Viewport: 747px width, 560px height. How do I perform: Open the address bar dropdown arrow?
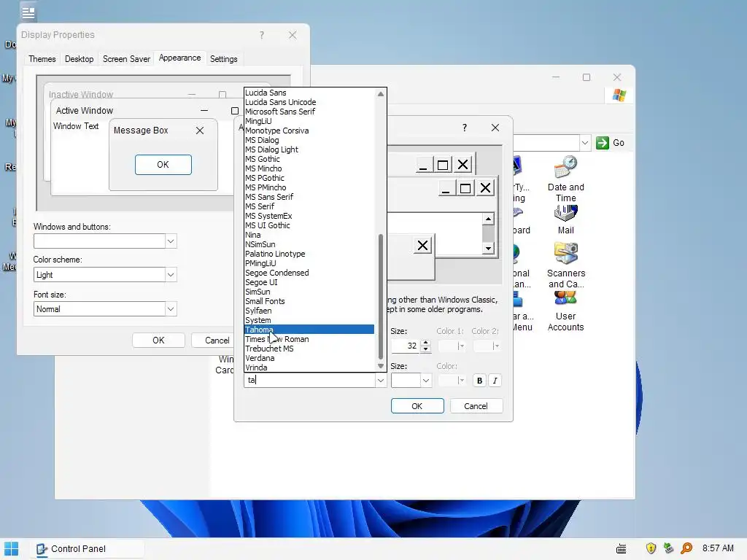point(585,142)
